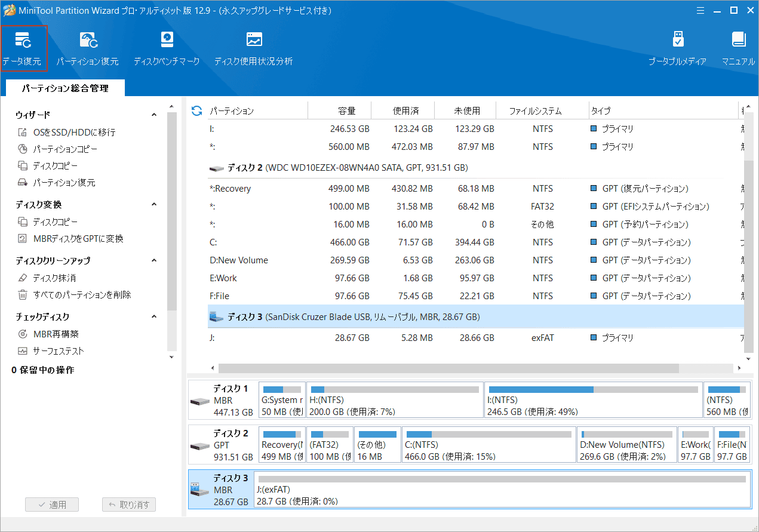
Task: Select the F:File partition row
Action: tap(476, 296)
